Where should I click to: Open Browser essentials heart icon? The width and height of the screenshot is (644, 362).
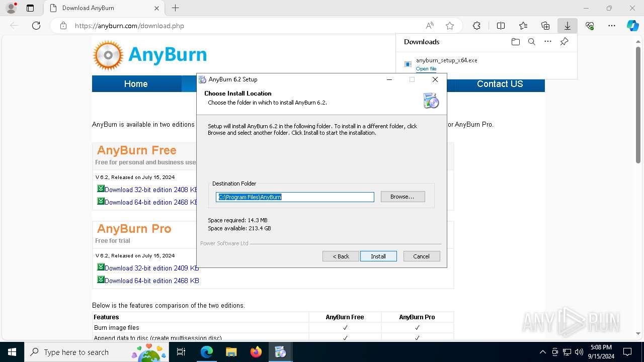point(590,26)
